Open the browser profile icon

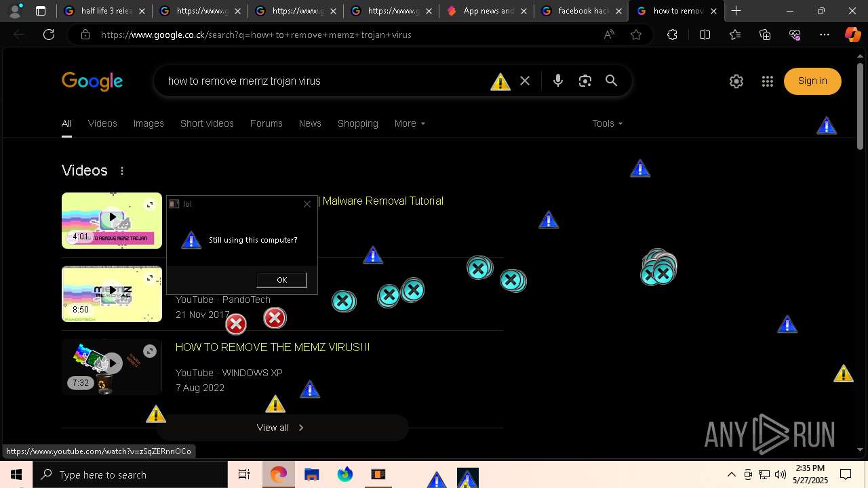coord(15,11)
